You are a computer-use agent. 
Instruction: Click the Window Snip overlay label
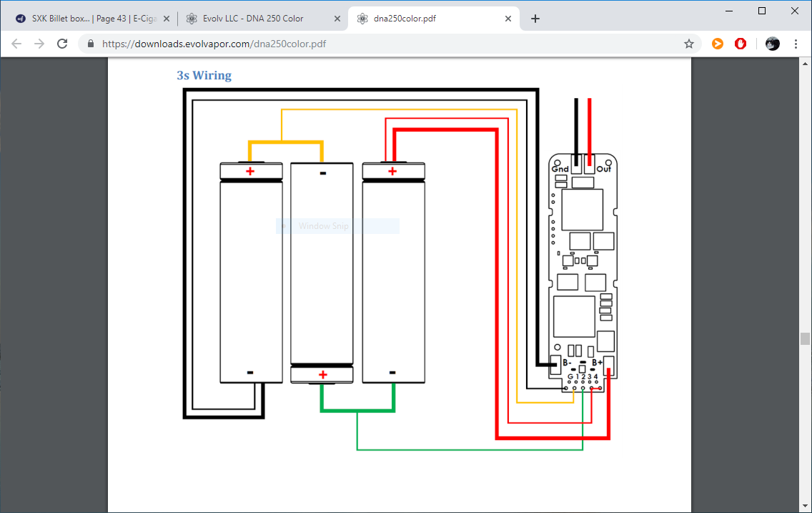[x=324, y=226]
